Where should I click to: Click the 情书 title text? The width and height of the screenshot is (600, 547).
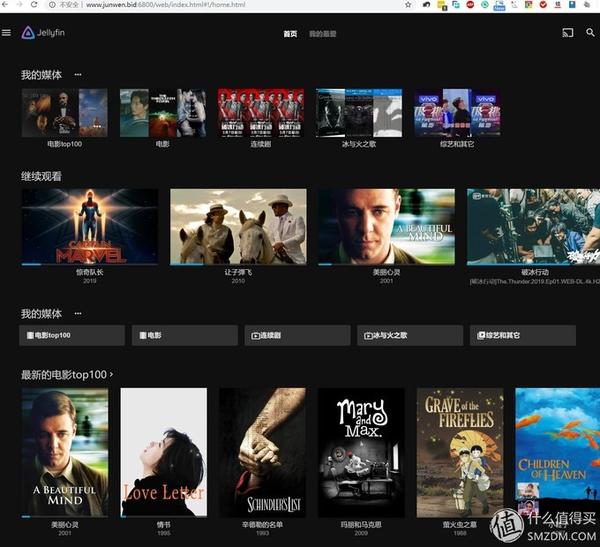[164, 524]
